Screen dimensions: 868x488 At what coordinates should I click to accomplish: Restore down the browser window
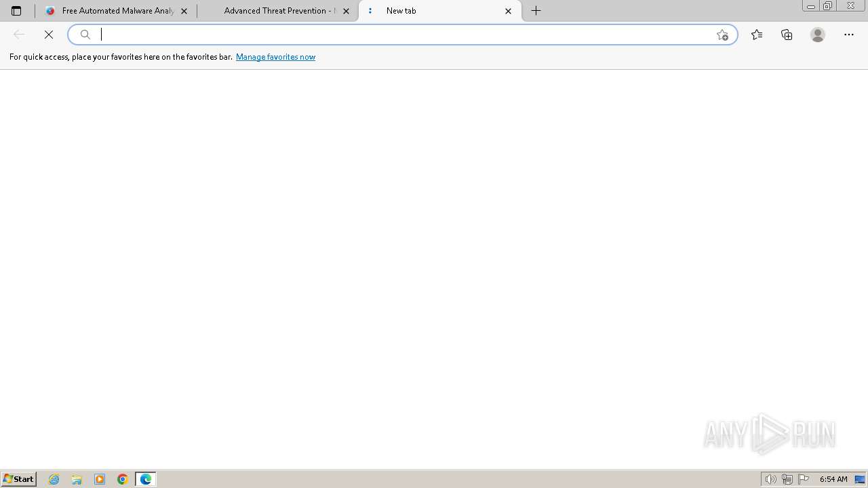click(x=827, y=5)
